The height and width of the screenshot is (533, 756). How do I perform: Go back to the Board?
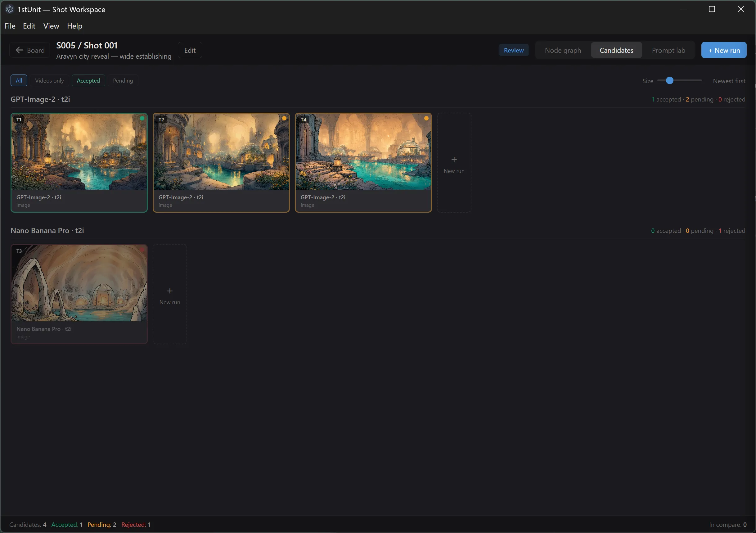(30, 50)
